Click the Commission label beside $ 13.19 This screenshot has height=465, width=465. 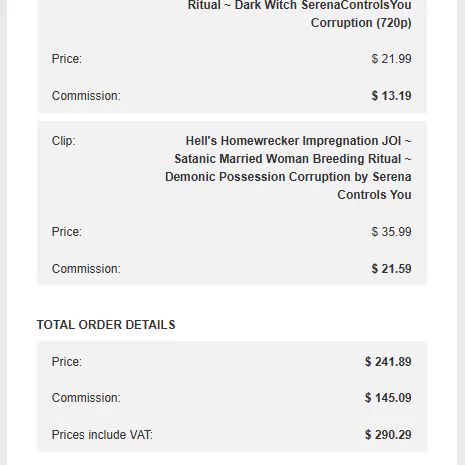[x=86, y=96]
